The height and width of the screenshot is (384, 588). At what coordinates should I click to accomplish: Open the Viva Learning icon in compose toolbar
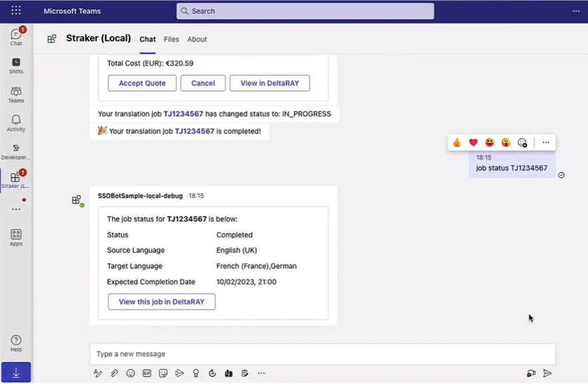[229, 373]
